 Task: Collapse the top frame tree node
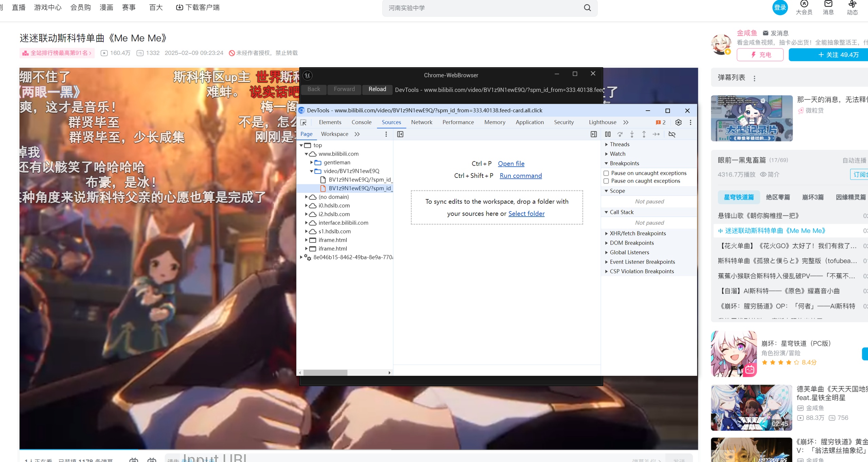301,145
